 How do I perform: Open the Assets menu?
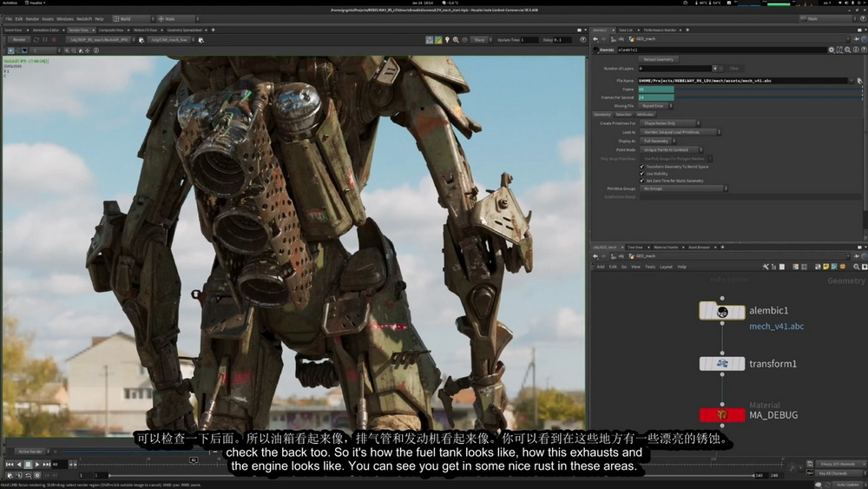click(x=48, y=19)
